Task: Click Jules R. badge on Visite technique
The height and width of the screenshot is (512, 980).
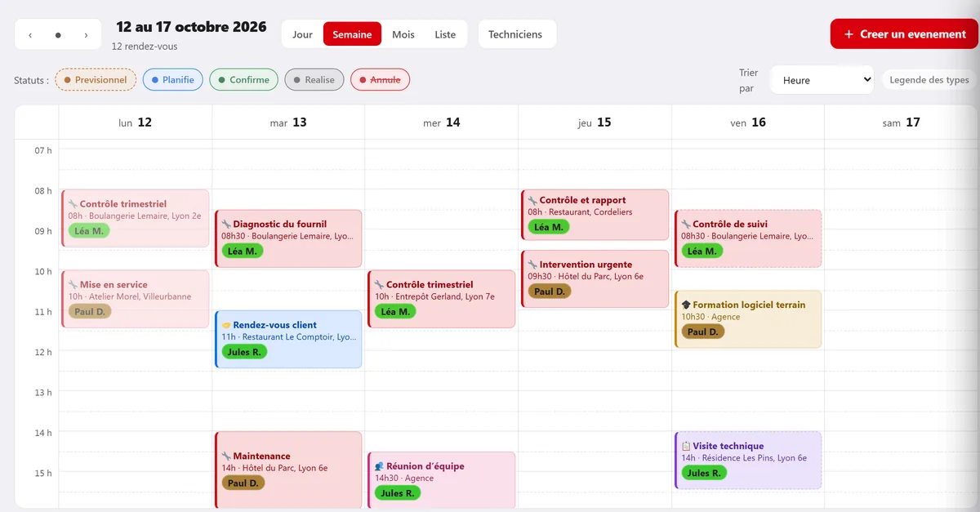Action: 704,473
